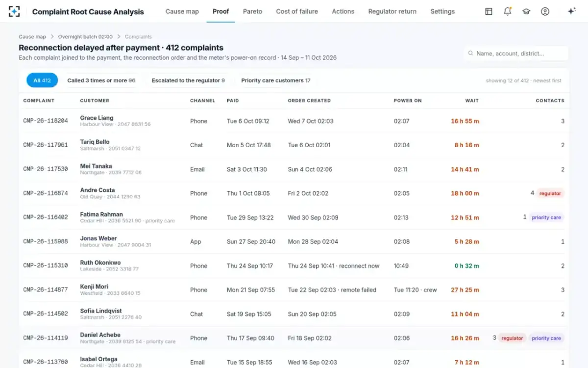Select the All 412 filter chip
This screenshot has height=368, width=588.
tap(42, 80)
